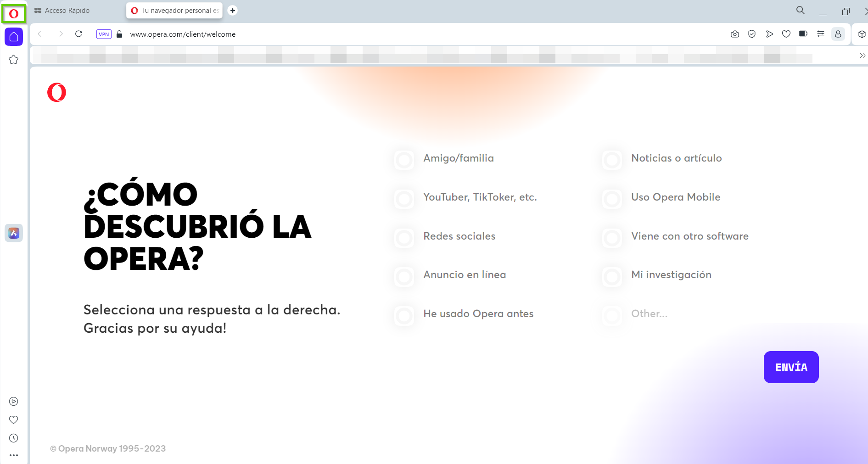Open a new tab with plus button
Viewport: 868px width, 464px height.
pos(233,10)
